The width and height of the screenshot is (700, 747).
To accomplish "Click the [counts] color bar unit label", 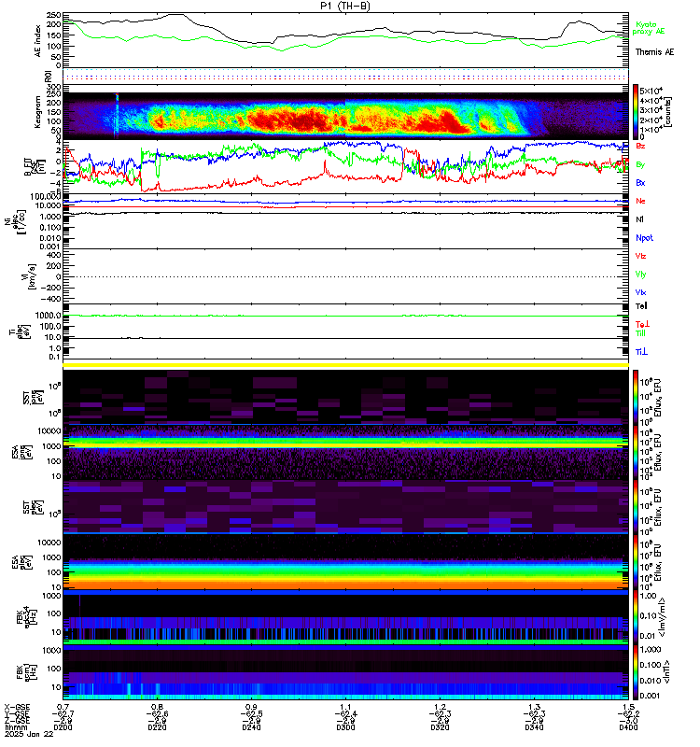I will (x=668, y=112).
